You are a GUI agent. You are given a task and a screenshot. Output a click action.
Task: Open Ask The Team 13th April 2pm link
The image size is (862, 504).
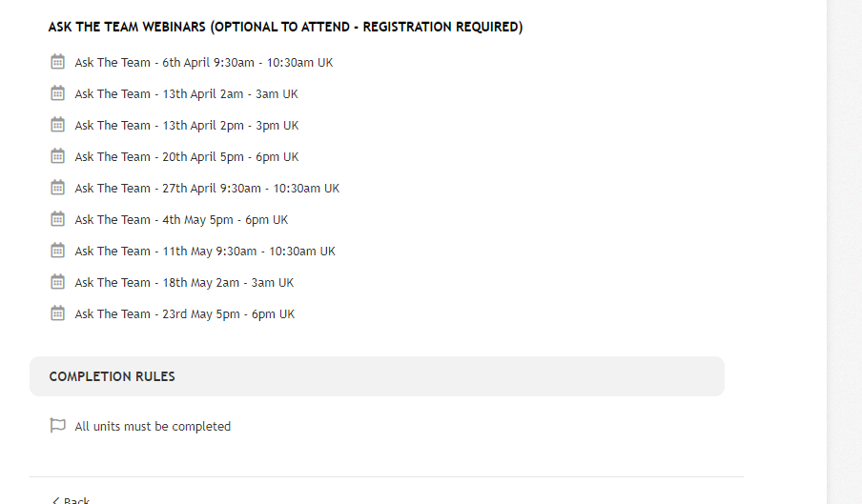pos(187,125)
